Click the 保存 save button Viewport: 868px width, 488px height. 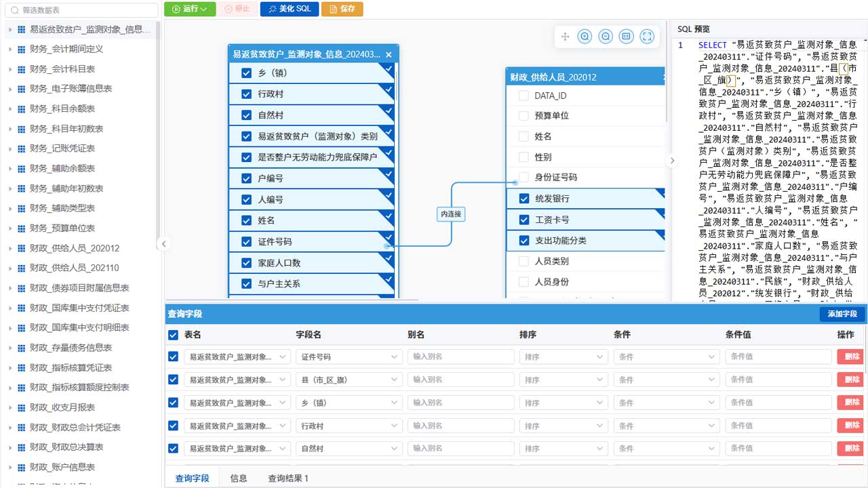tap(342, 9)
